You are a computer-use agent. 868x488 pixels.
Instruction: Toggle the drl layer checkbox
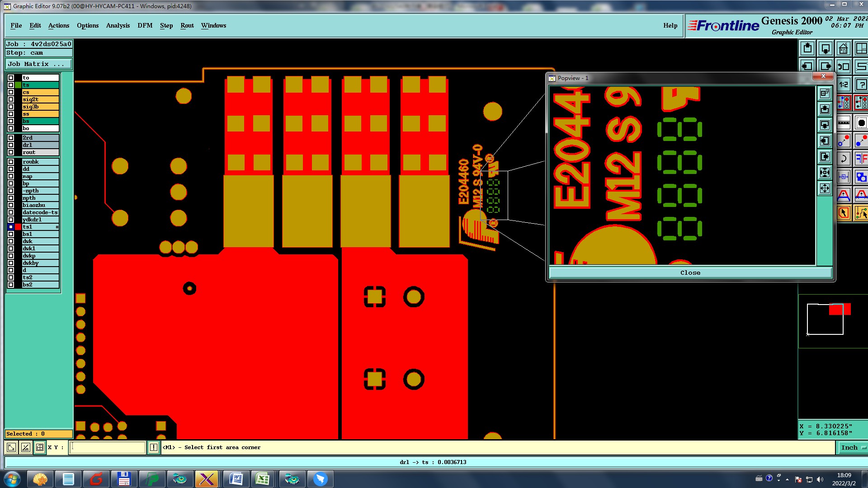[x=11, y=145]
